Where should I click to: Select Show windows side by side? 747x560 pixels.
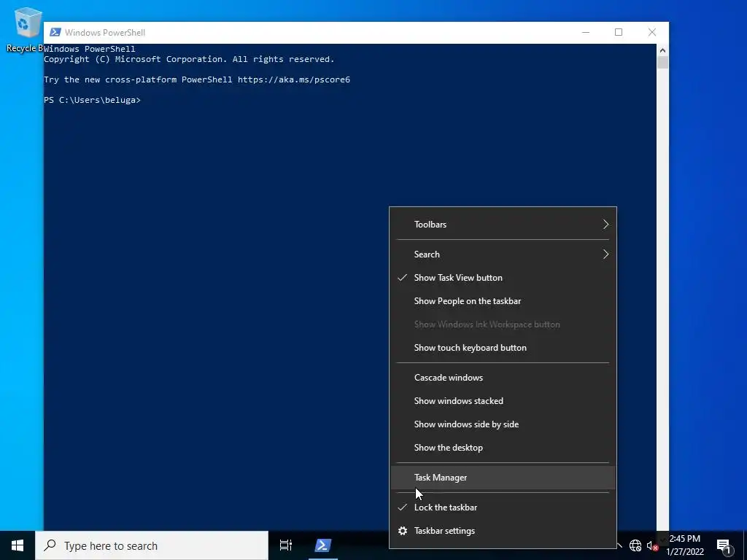[503, 424]
